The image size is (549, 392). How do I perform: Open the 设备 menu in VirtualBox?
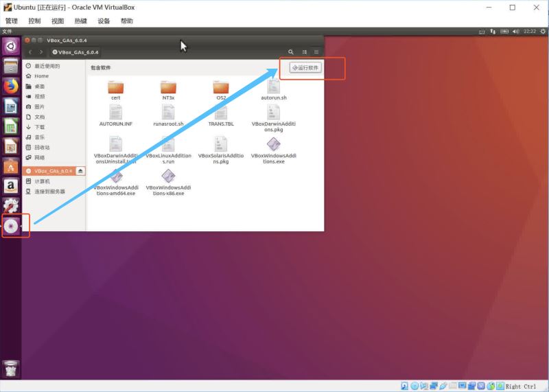point(104,21)
